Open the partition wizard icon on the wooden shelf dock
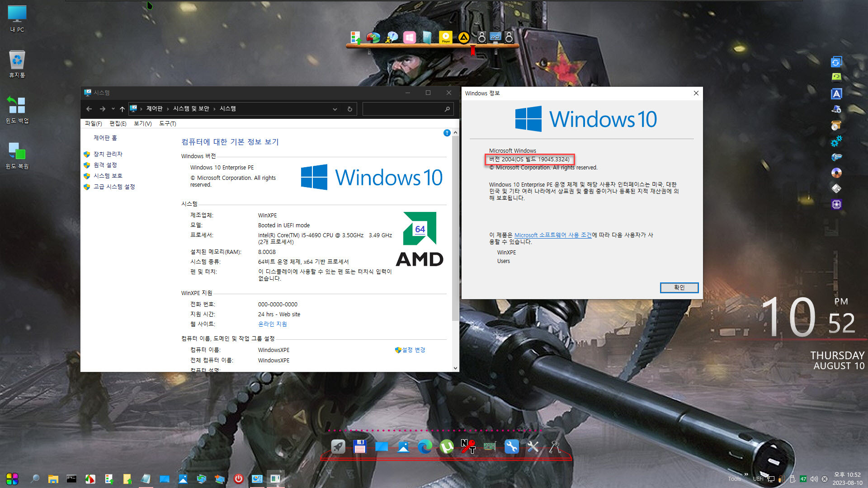 (373, 38)
